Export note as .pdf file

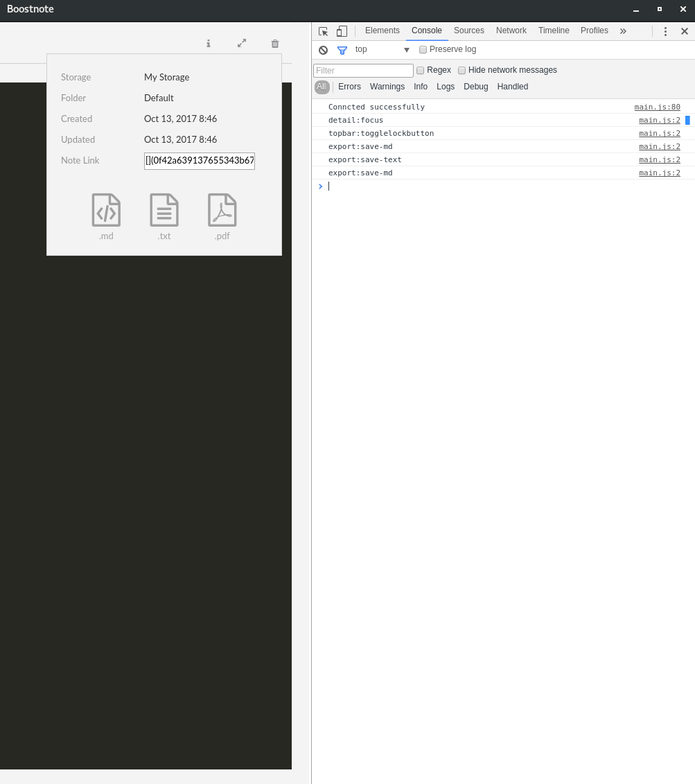click(222, 216)
